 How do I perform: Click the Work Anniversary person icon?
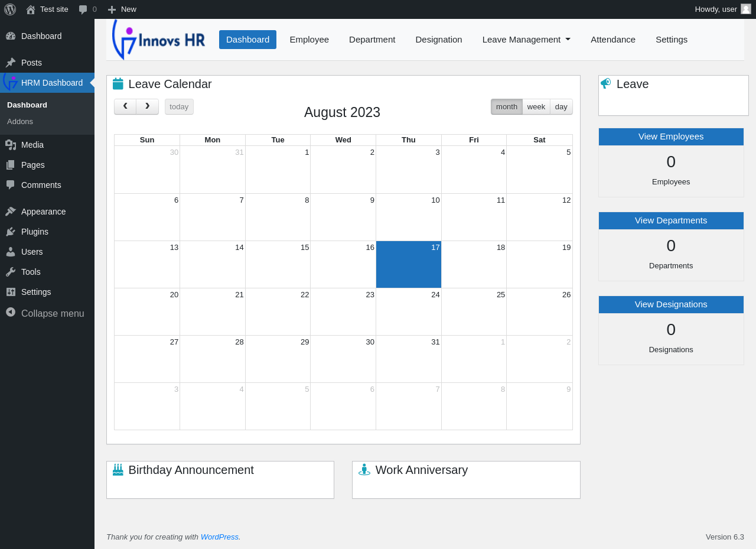[364, 470]
